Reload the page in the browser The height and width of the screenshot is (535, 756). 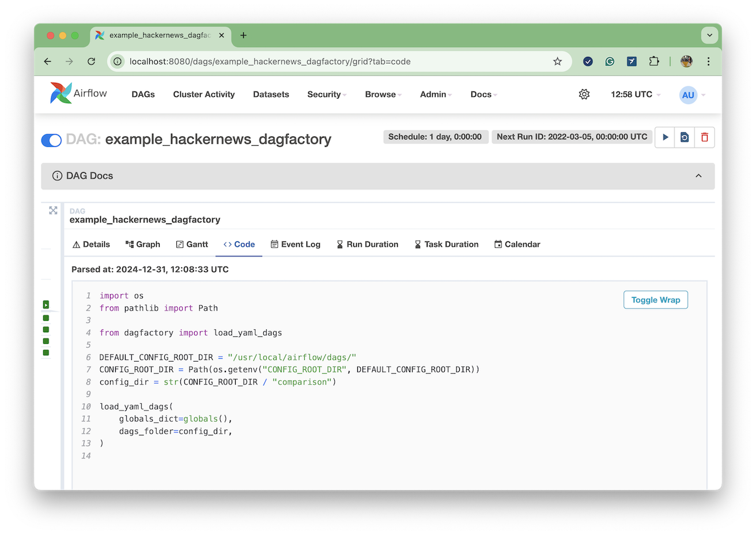(91, 62)
